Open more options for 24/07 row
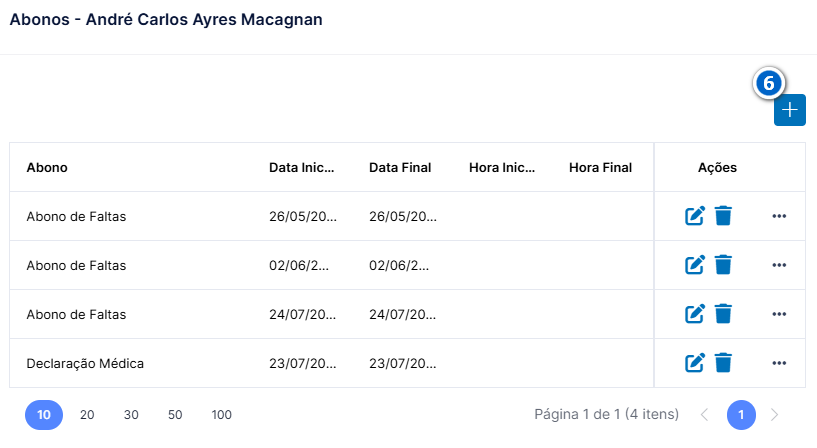The image size is (817, 448). pos(779,314)
